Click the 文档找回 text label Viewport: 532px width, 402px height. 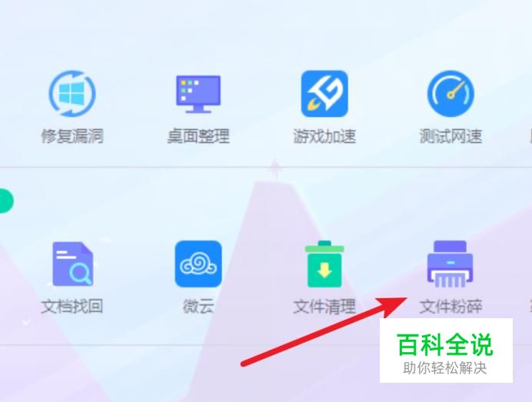pos(72,307)
